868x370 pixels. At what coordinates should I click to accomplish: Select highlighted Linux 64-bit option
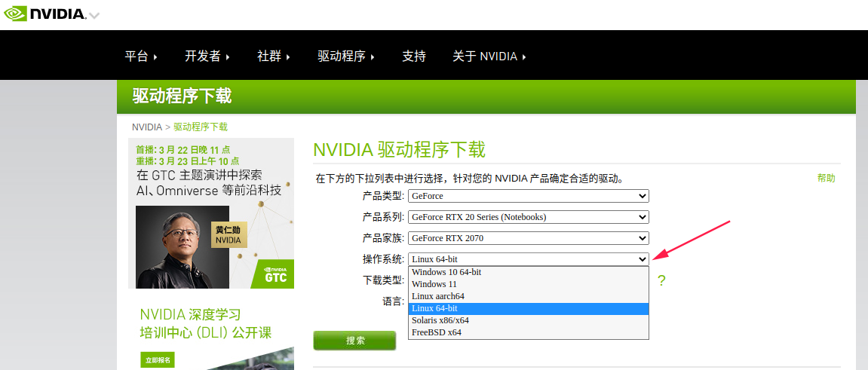tap(528, 309)
